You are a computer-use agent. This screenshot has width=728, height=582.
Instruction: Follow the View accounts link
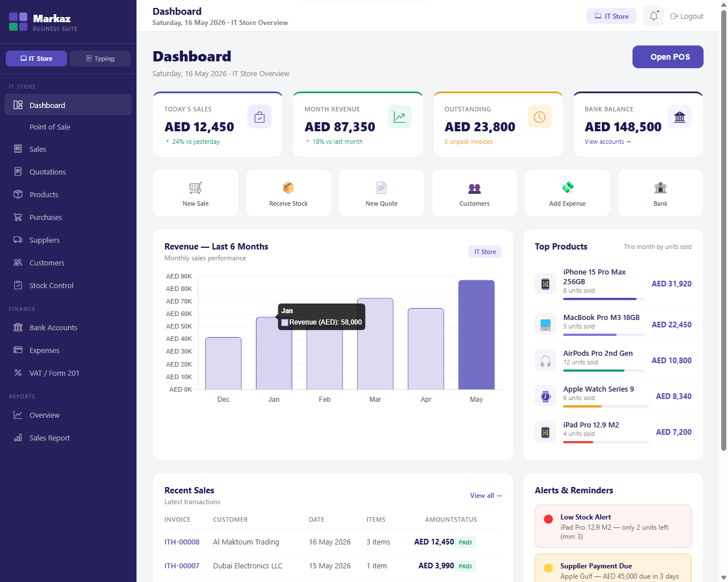pos(607,142)
